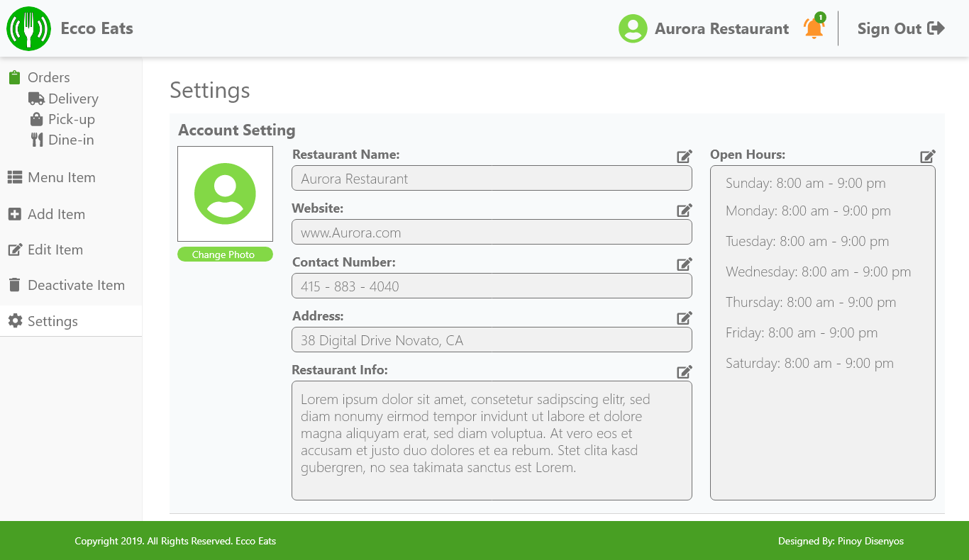The height and width of the screenshot is (560, 969).
Task: Click the Aurora Restaurant user avatar icon
Action: click(633, 29)
